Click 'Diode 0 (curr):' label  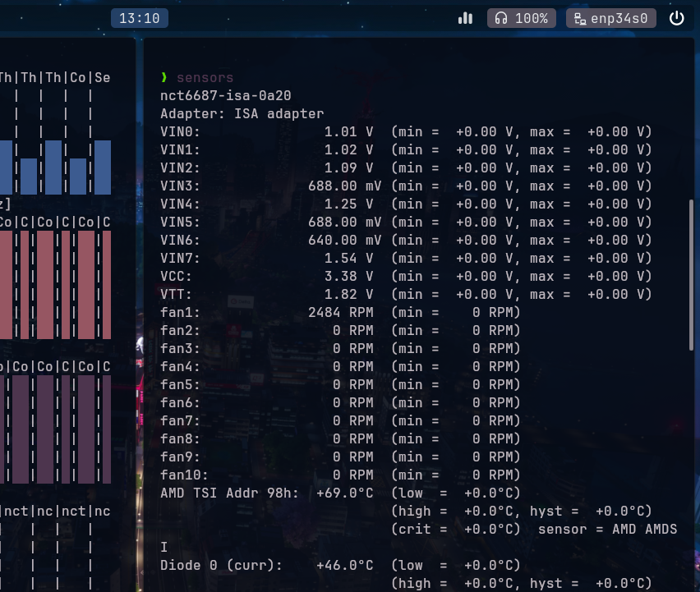pyautogui.click(x=221, y=565)
